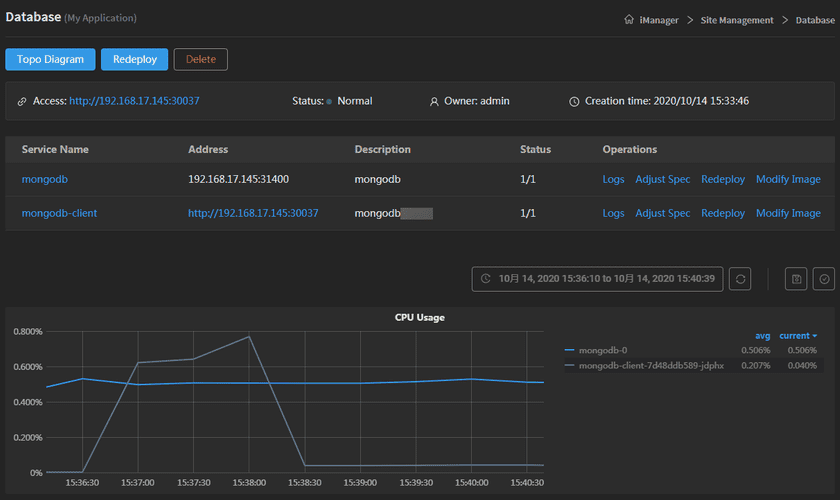This screenshot has height=500, width=840.
Task: Click the refresh icon beside time range
Action: [741, 279]
